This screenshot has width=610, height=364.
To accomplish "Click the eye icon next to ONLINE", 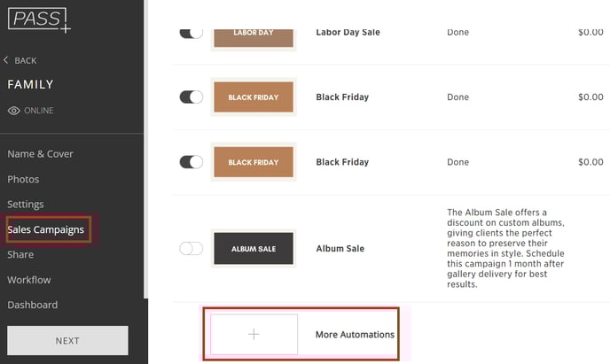I will (x=13, y=111).
